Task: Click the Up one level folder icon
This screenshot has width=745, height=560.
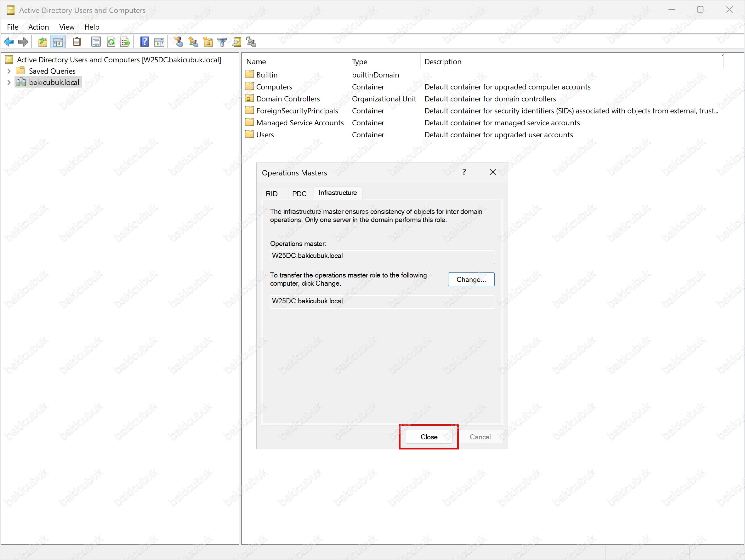Action: pyautogui.click(x=43, y=42)
